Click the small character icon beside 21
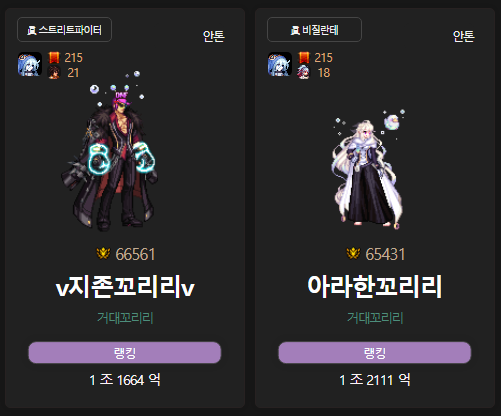The width and height of the screenshot is (501, 416). pos(54,72)
